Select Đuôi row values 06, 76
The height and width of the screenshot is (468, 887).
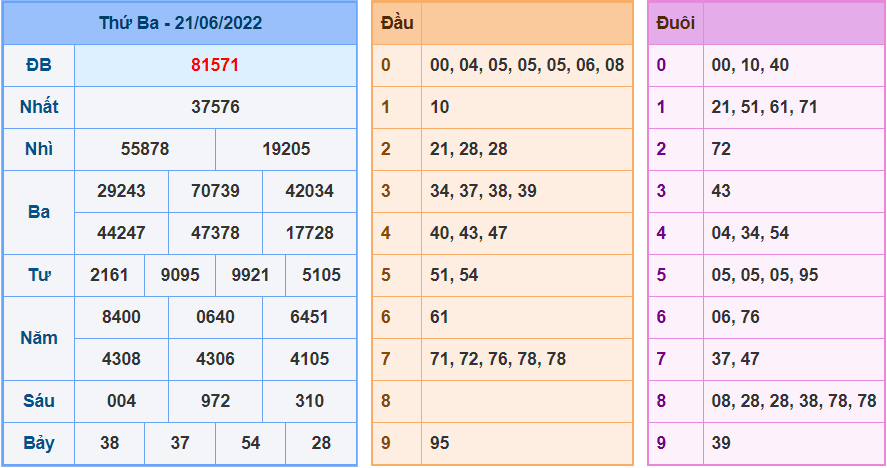tap(735, 317)
